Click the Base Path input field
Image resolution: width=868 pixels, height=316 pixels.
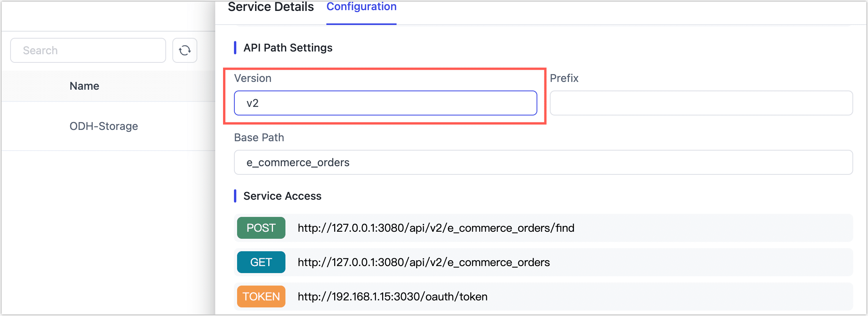(x=543, y=162)
